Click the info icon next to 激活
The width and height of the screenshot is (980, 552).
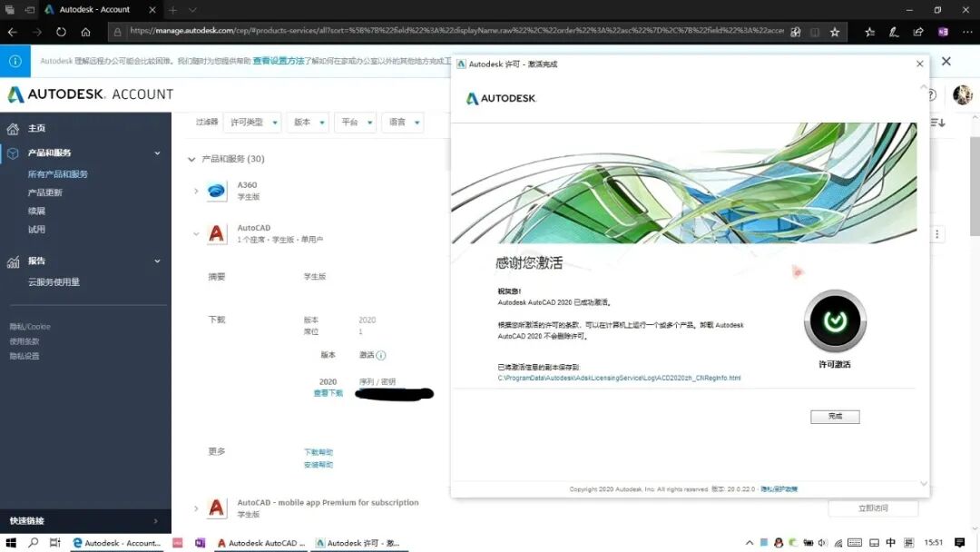click(x=380, y=355)
